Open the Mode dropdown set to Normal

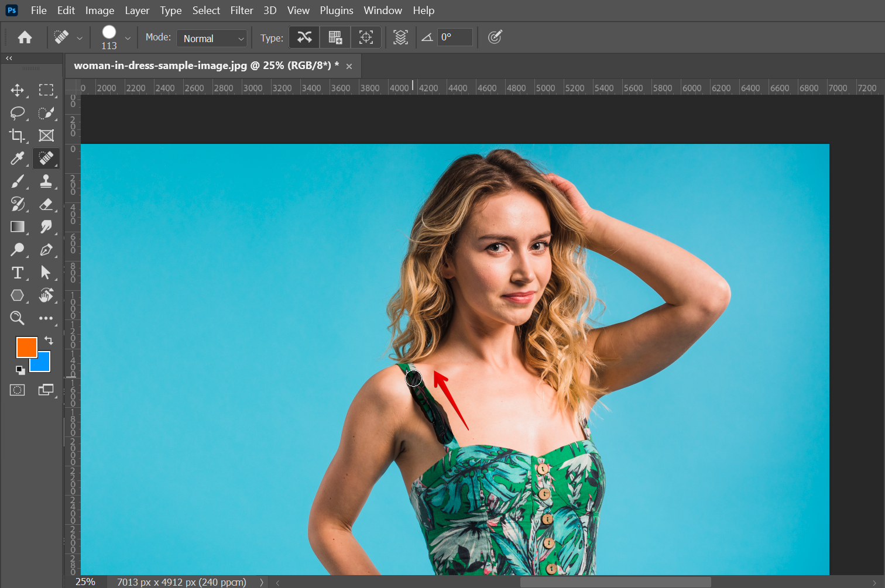tap(212, 39)
